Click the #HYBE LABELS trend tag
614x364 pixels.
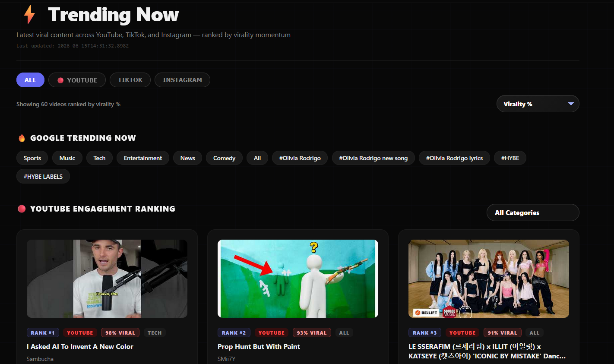(43, 176)
